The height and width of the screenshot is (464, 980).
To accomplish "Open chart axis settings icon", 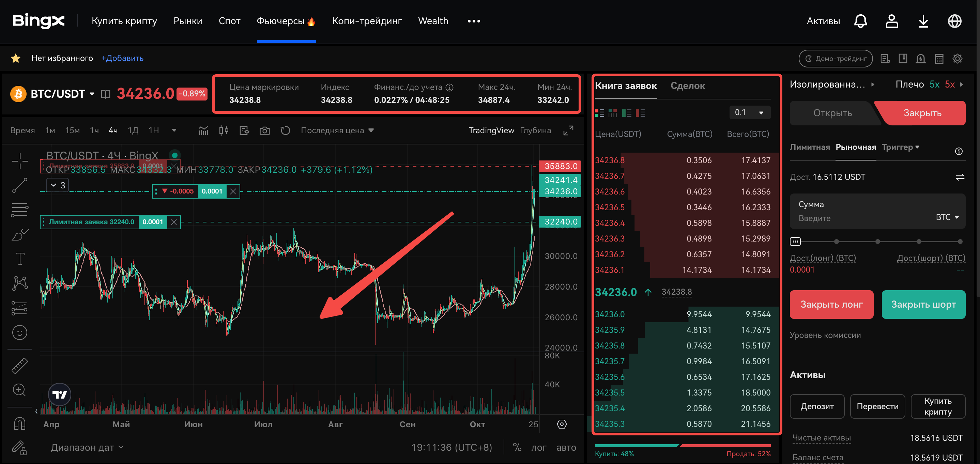I will [562, 424].
